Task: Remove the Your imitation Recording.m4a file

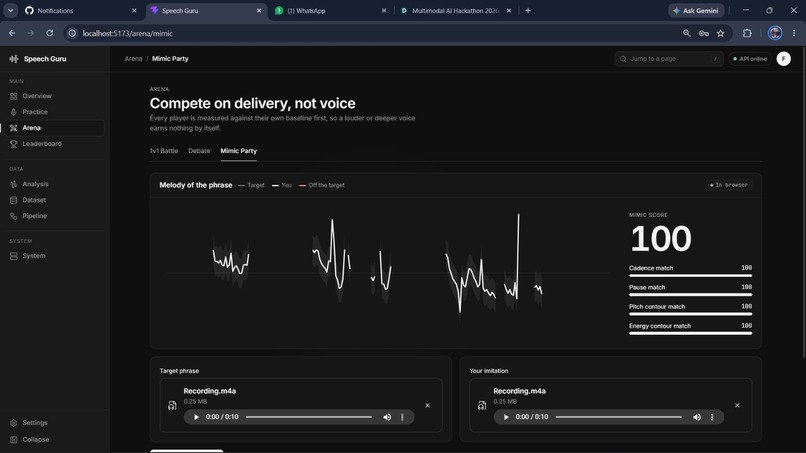Action: (x=737, y=406)
